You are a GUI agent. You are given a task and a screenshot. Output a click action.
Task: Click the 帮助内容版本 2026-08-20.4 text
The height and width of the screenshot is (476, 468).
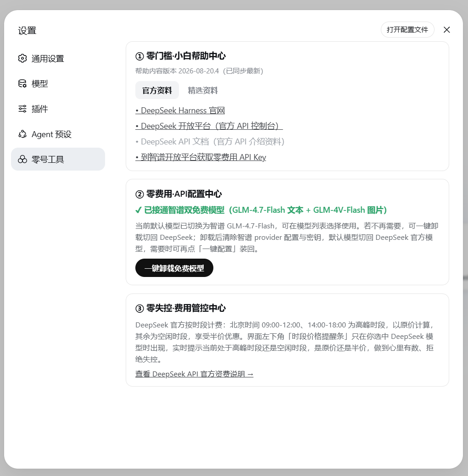pyautogui.click(x=199, y=71)
